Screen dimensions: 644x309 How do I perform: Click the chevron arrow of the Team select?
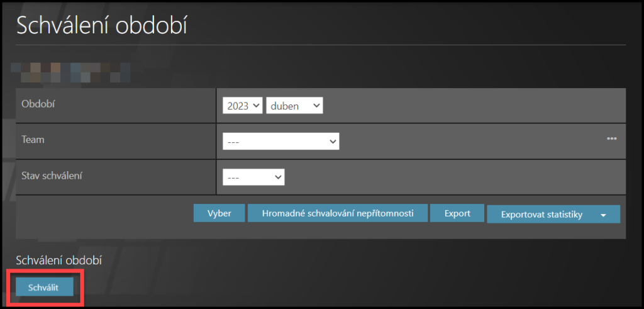click(x=332, y=142)
